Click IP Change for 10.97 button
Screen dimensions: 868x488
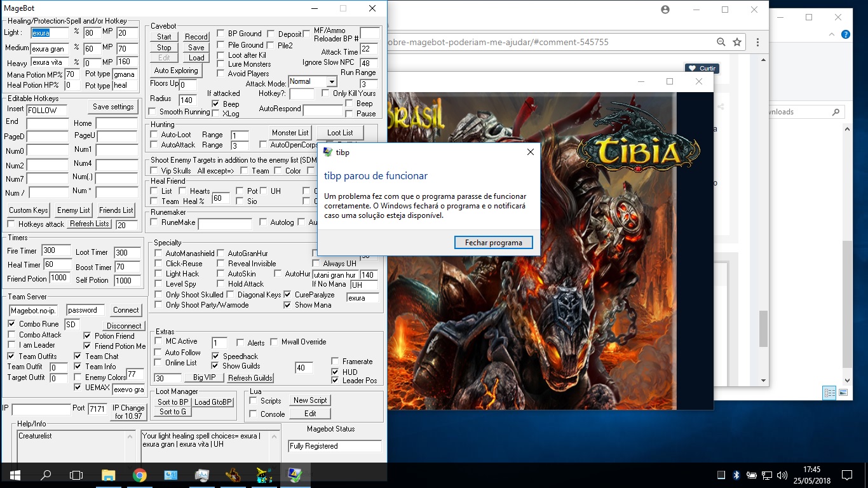[x=128, y=412]
